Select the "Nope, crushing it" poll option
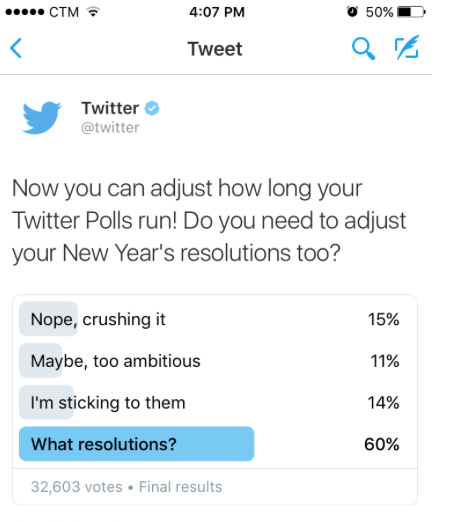The image size is (451, 522). coord(215,319)
